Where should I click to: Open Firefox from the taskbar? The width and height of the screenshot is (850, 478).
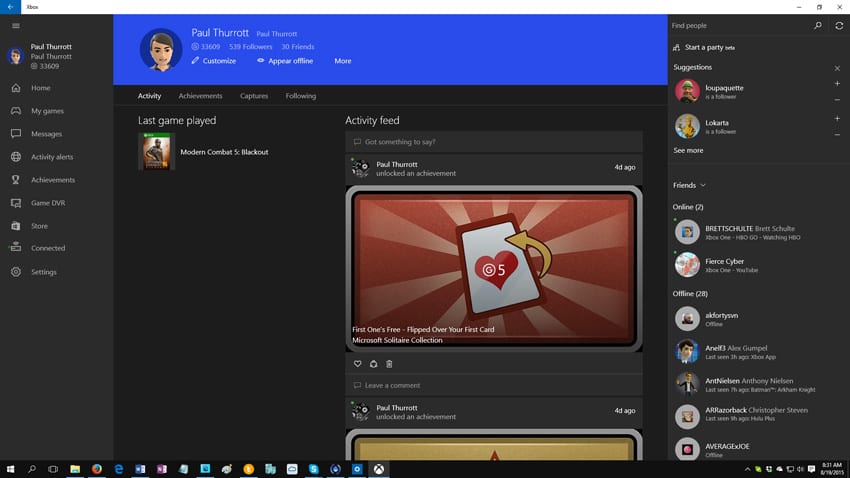[x=96, y=469]
